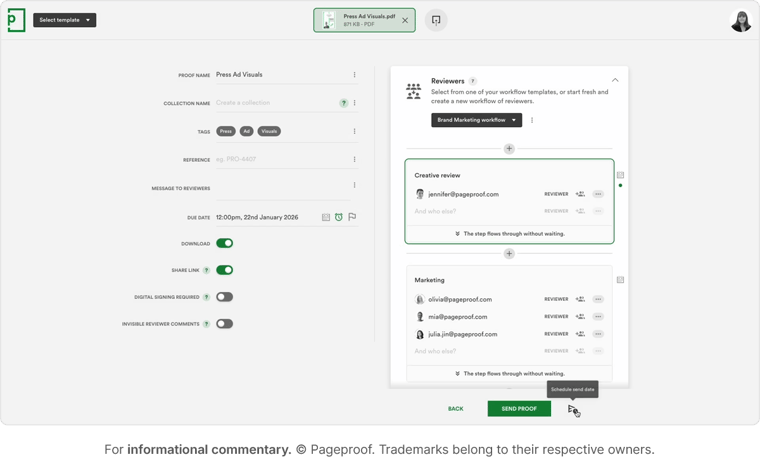The width and height of the screenshot is (760, 457).
Task: Click the Back link
Action: pos(456,409)
